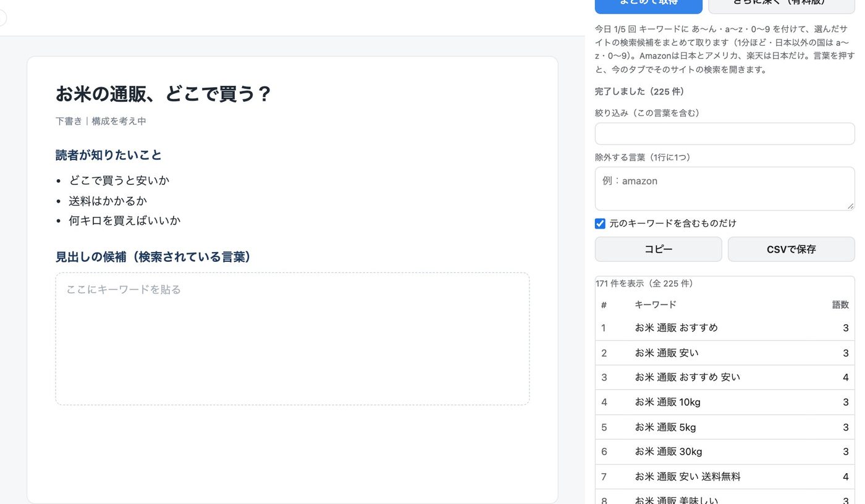The image size is (865, 504).
Task: Click the キーワード column header
Action: point(656,304)
